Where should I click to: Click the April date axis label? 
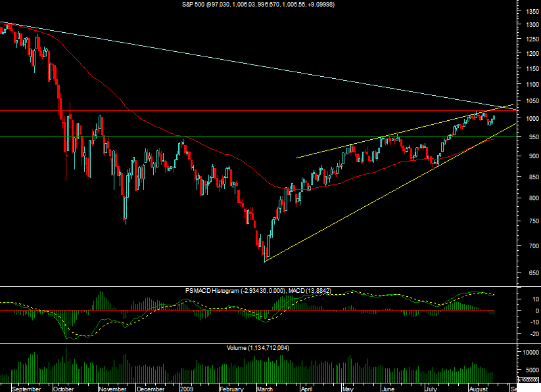[x=306, y=389]
